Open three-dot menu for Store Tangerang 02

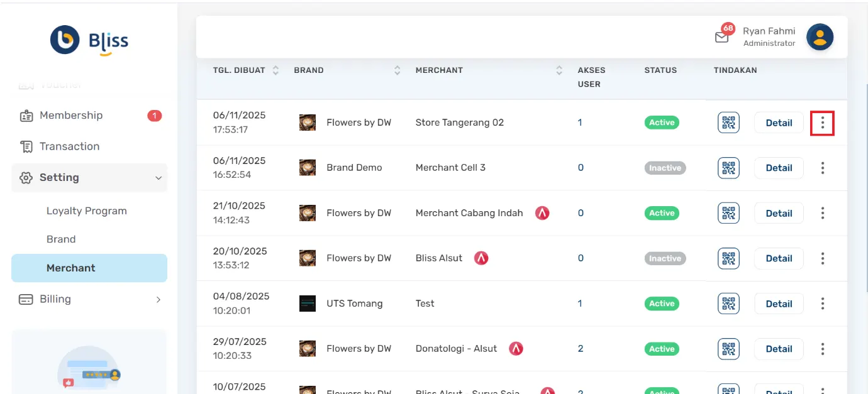point(822,123)
